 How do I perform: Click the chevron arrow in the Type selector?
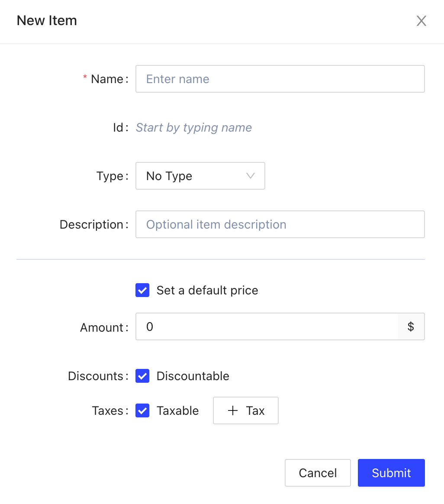(250, 176)
